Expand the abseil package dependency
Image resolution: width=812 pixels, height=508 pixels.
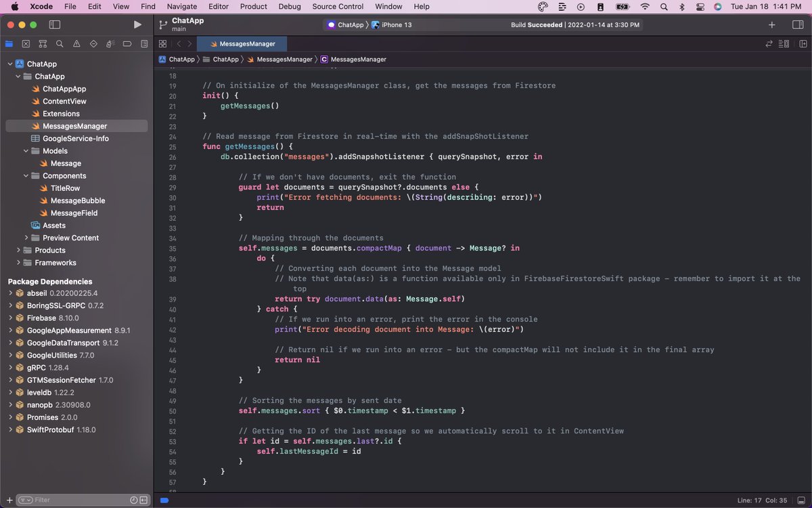10,293
